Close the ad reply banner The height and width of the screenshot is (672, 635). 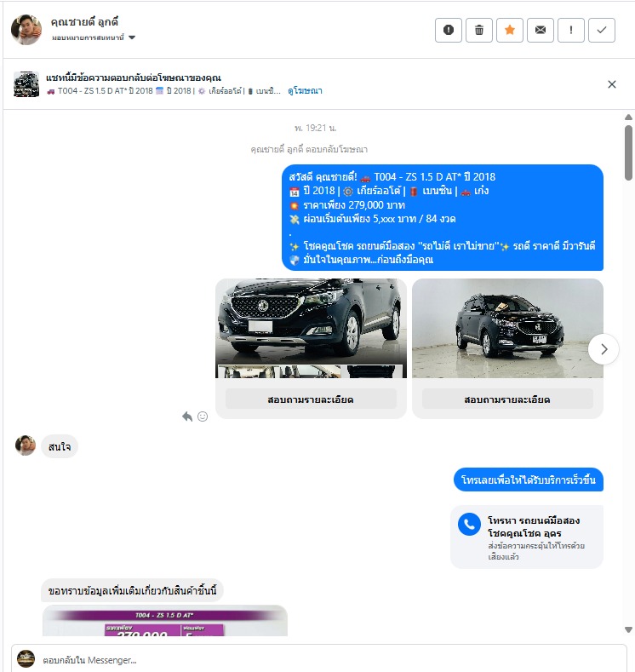(612, 84)
